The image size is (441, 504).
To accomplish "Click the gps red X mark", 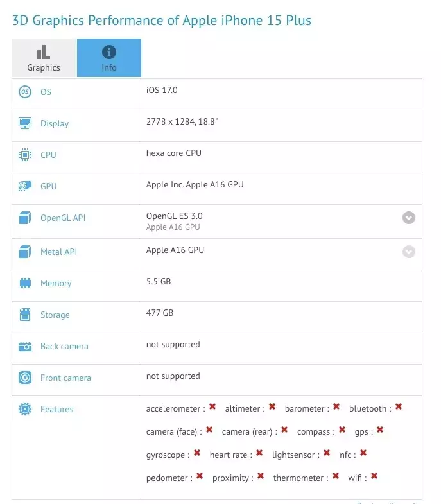I will [x=380, y=430].
